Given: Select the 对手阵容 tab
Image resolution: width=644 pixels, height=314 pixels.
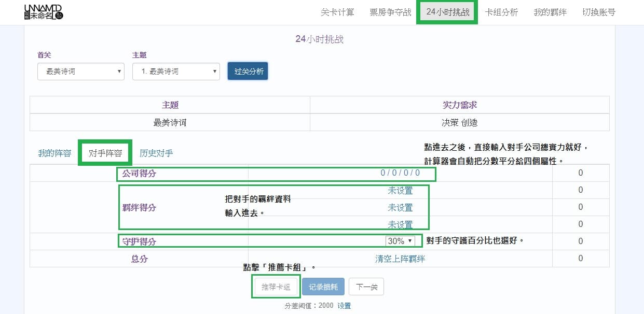Looking at the screenshot, I should [x=105, y=153].
